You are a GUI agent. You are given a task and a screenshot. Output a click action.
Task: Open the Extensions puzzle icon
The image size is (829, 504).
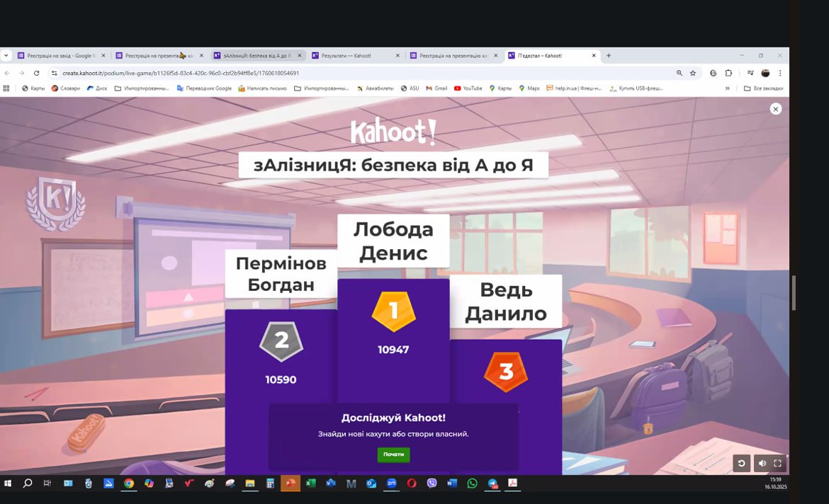click(728, 73)
